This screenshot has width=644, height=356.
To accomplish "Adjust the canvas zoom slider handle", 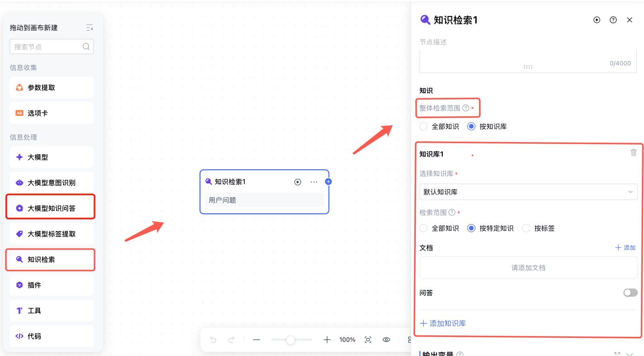I will pos(290,340).
